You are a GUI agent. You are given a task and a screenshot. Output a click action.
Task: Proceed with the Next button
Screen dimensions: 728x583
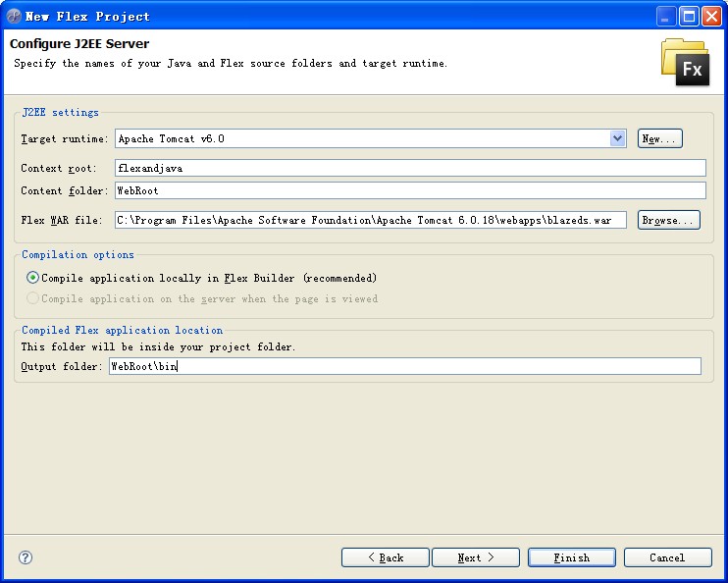tap(476, 557)
